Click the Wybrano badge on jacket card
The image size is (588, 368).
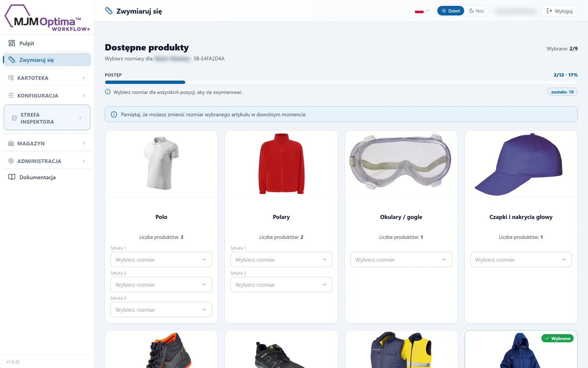tap(557, 338)
